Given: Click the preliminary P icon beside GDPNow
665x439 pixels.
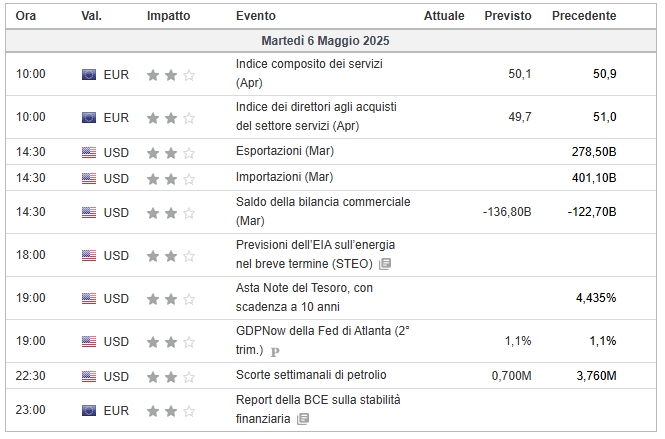Looking at the screenshot, I should pos(275,351).
